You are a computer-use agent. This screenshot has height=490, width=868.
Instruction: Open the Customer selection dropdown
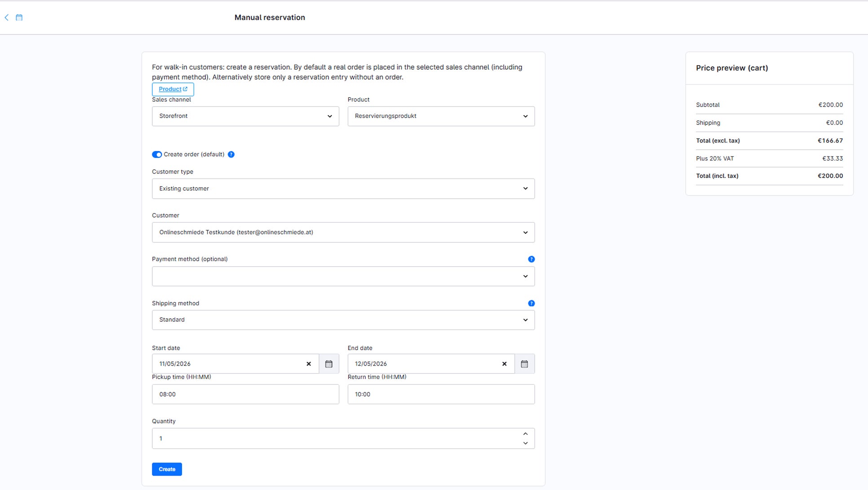coord(343,232)
